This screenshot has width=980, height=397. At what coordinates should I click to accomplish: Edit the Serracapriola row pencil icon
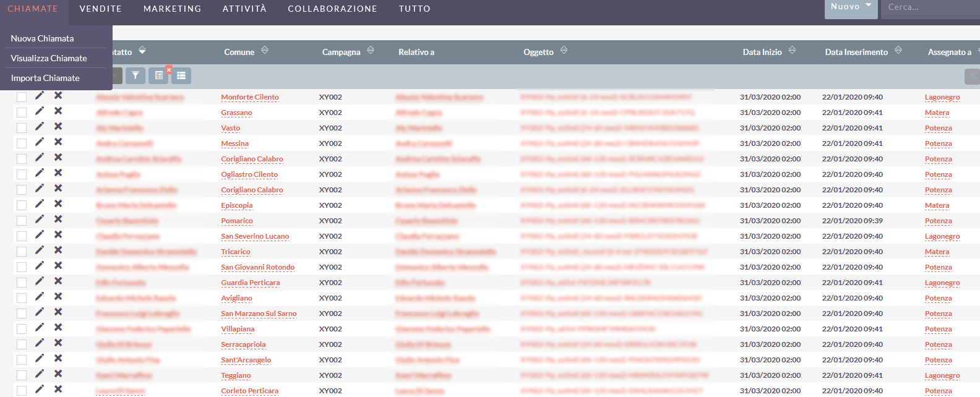pos(40,343)
